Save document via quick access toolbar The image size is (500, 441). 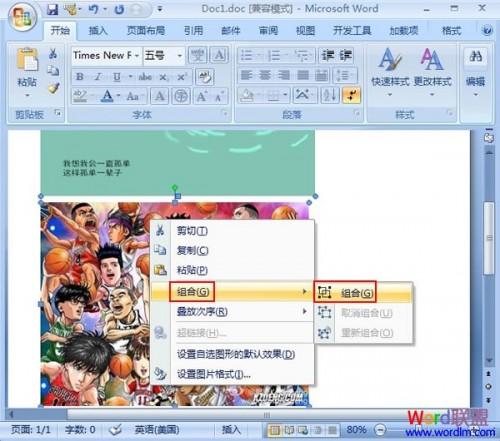(53, 9)
